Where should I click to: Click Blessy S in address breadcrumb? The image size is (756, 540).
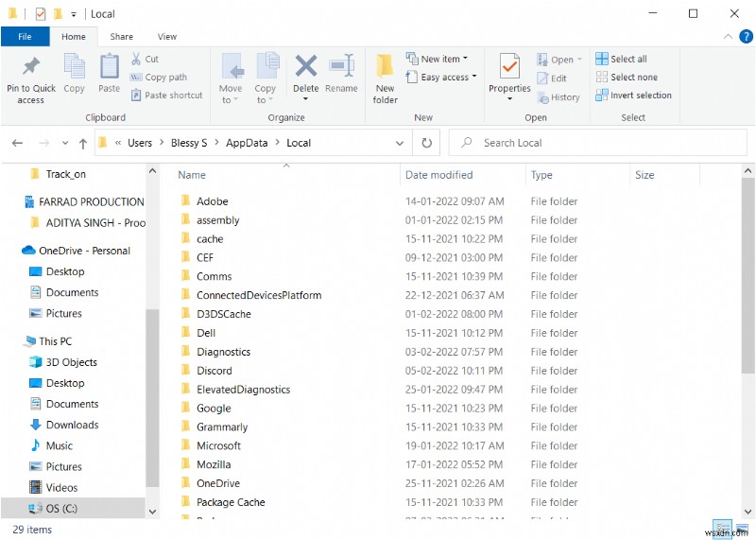[x=189, y=143]
